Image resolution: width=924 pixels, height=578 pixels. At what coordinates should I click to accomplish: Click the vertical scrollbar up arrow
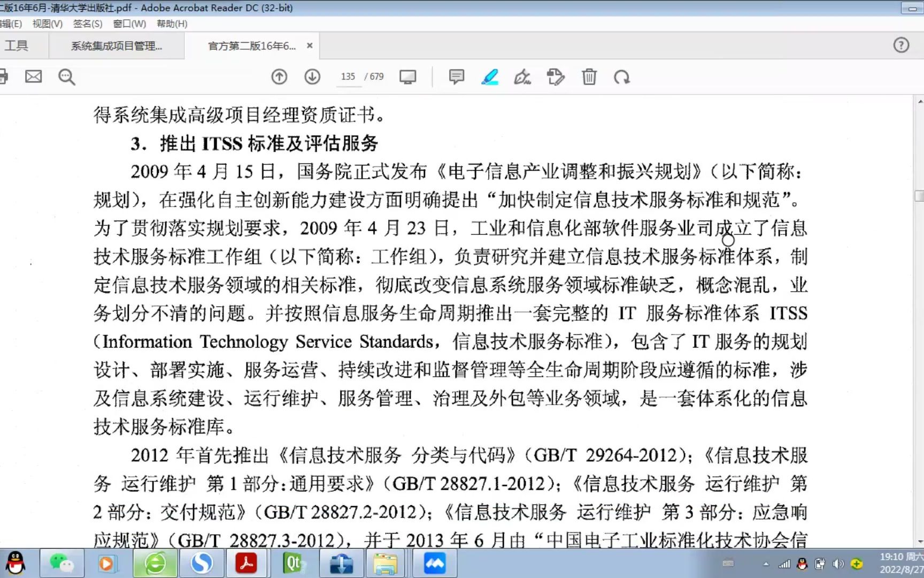(x=920, y=101)
